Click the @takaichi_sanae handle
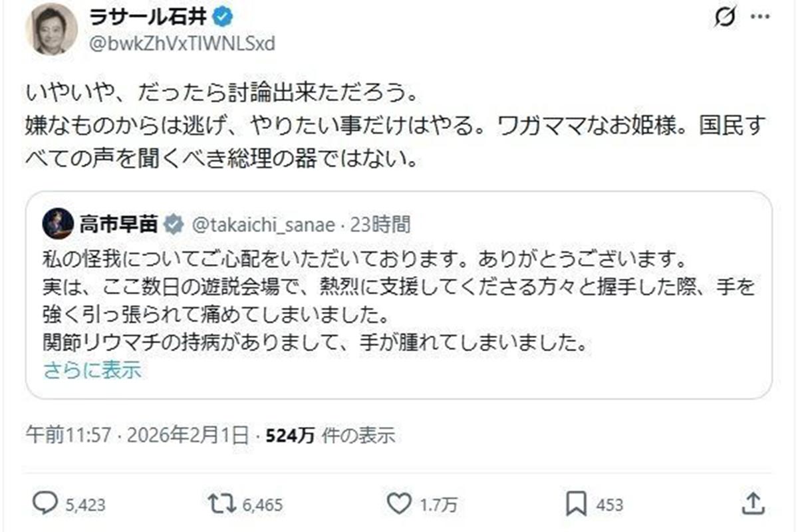Image resolution: width=798 pixels, height=532 pixels. pyautogui.click(x=261, y=224)
